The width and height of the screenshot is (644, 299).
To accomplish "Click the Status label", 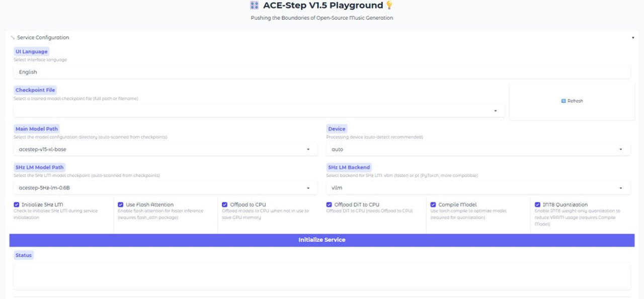I will pos(24,255).
